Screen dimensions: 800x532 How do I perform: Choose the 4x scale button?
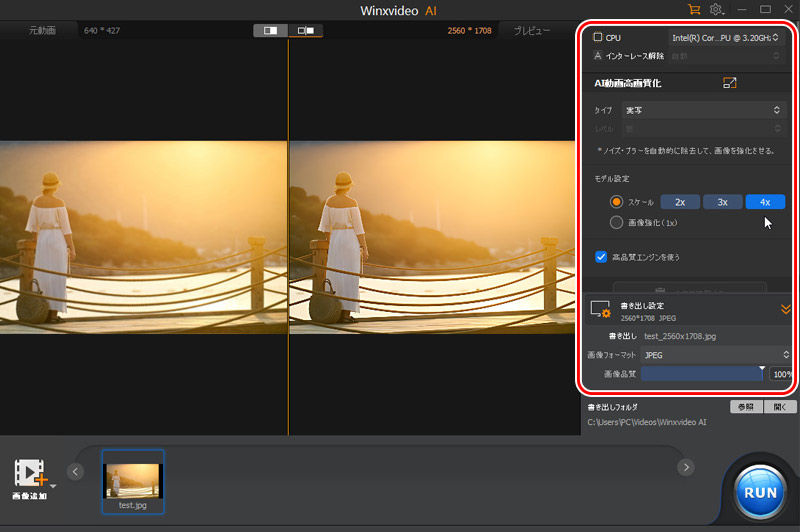(765, 202)
